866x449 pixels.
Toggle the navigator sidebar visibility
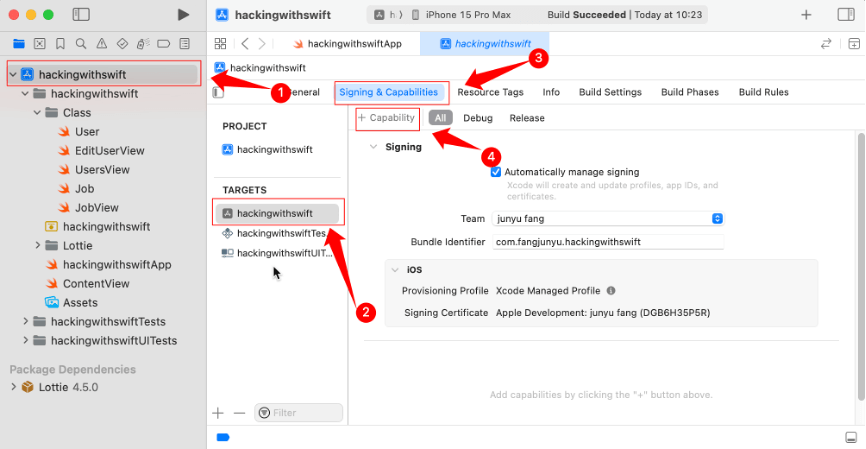[x=81, y=15]
